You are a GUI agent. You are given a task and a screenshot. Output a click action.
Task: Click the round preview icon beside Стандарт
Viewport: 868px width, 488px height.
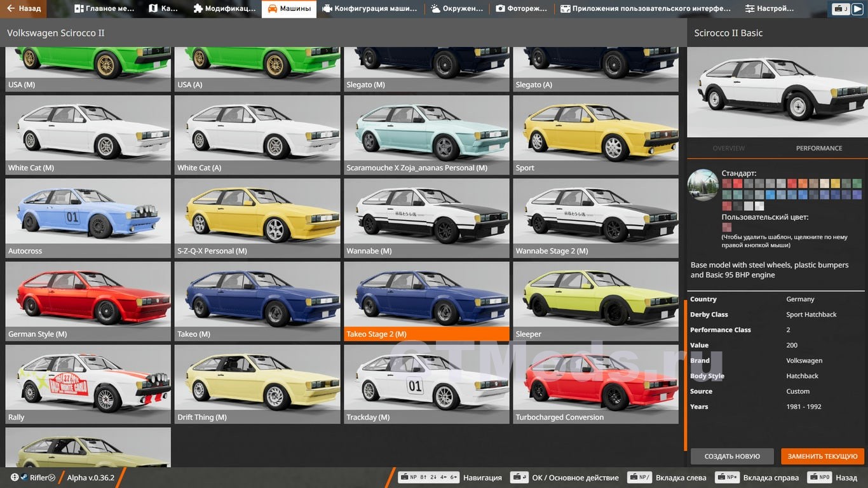tap(703, 186)
